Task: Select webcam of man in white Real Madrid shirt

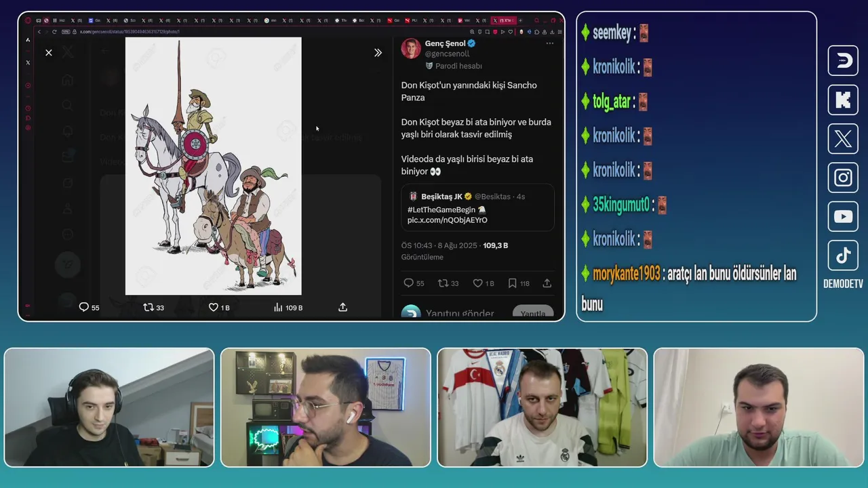Action: click(542, 407)
